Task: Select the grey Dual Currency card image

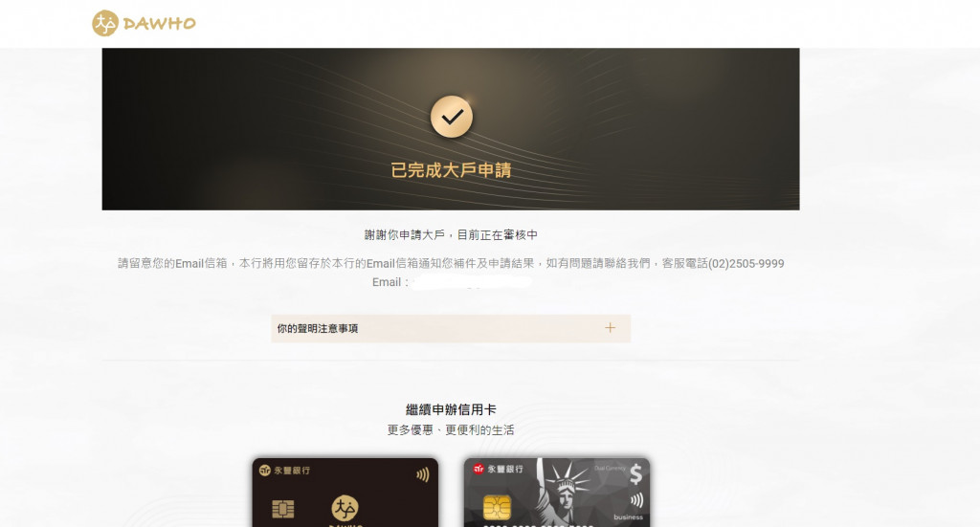Action: [x=557, y=493]
